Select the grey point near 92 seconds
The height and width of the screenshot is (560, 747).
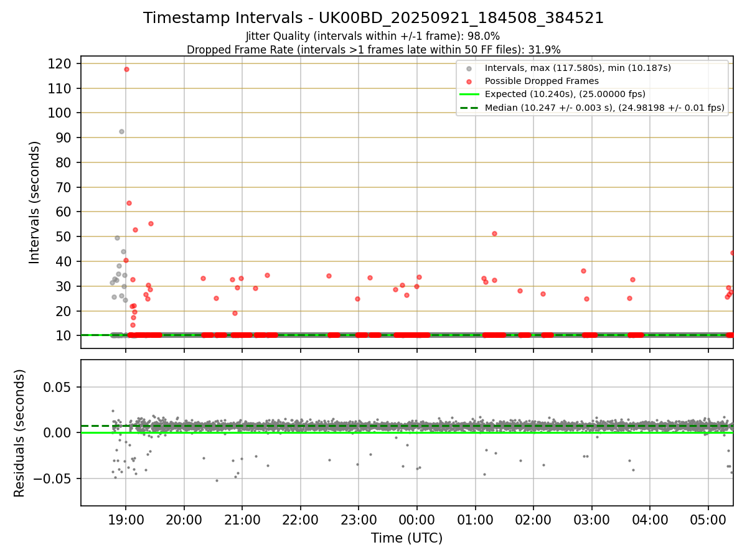[121, 131]
